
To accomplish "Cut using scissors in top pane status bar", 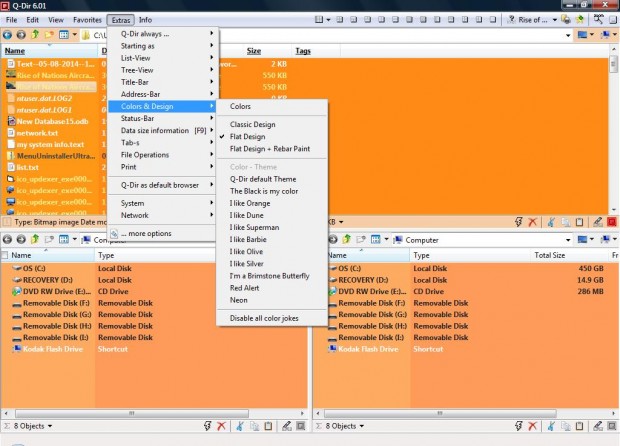I will point(551,222).
